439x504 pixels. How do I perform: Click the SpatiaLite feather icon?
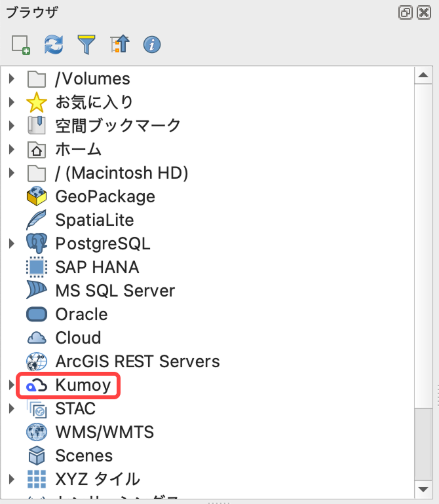(37, 220)
